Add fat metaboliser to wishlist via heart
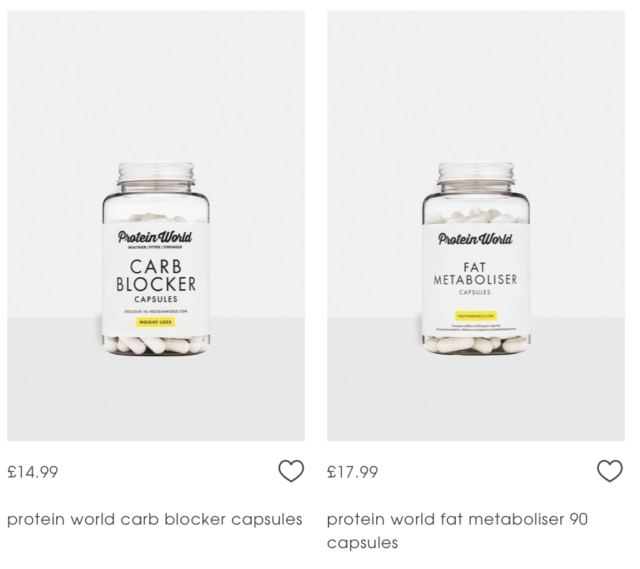 (x=610, y=471)
